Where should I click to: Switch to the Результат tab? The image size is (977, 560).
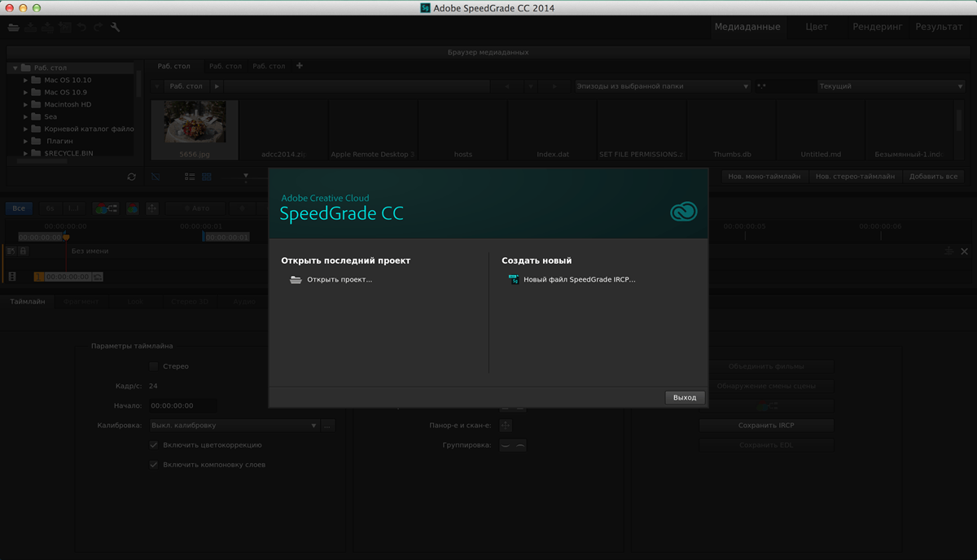pos(939,27)
